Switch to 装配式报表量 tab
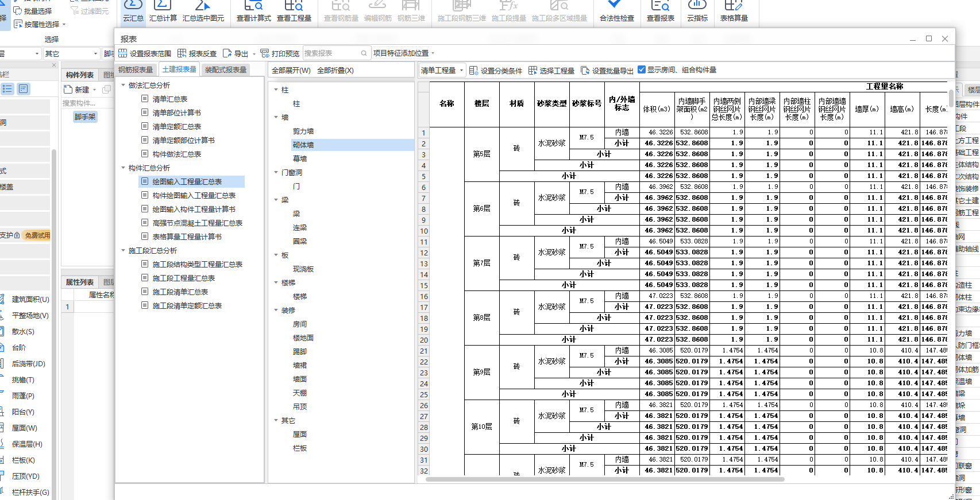980x500 pixels. click(226, 69)
